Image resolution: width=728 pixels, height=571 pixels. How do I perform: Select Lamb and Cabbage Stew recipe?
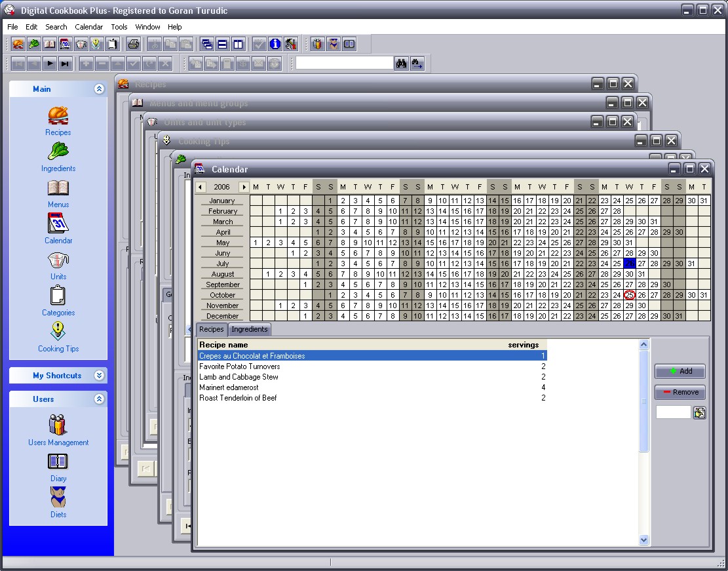(372, 377)
